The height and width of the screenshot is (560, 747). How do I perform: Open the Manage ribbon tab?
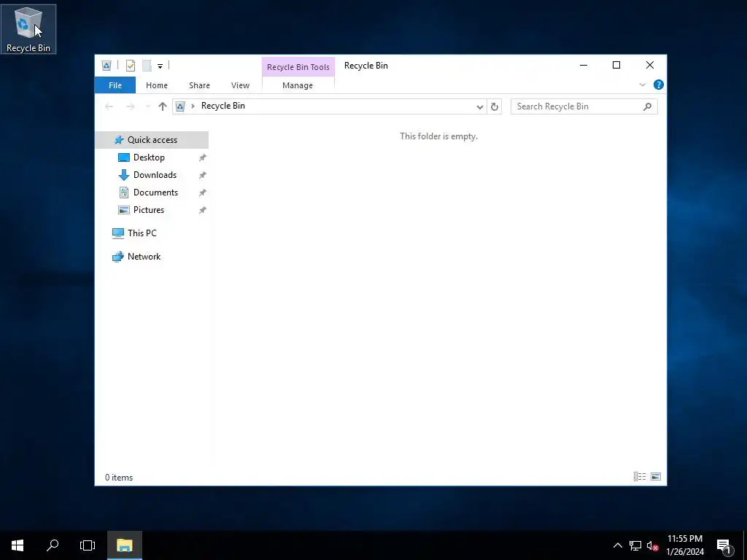pyautogui.click(x=298, y=85)
